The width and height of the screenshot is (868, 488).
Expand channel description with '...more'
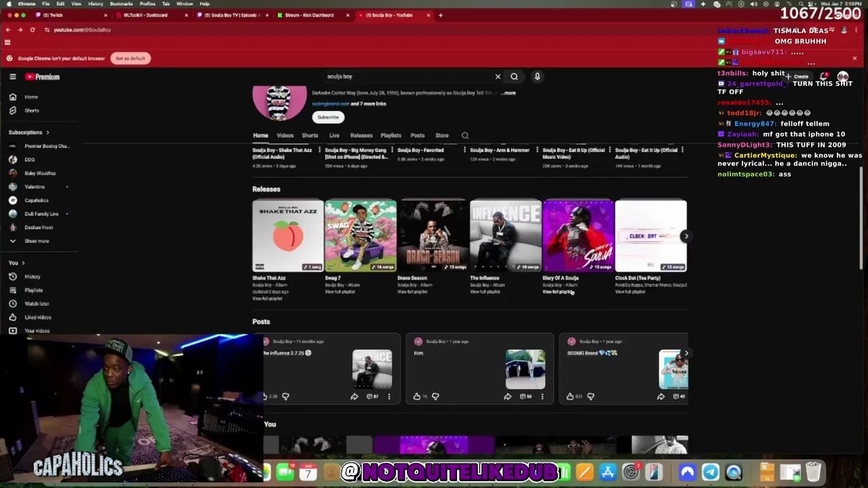[509, 93]
